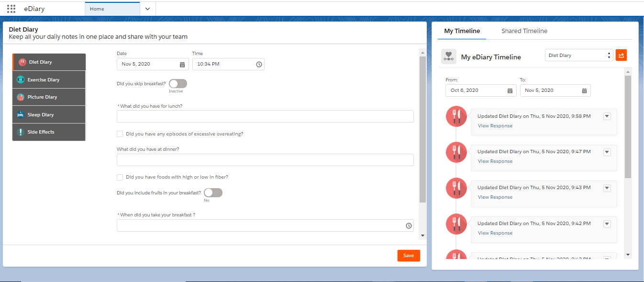Expand the 9:47 PM entry dropdown arrow
Image resolution: width=644 pixels, height=282 pixels.
pos(607,152)
